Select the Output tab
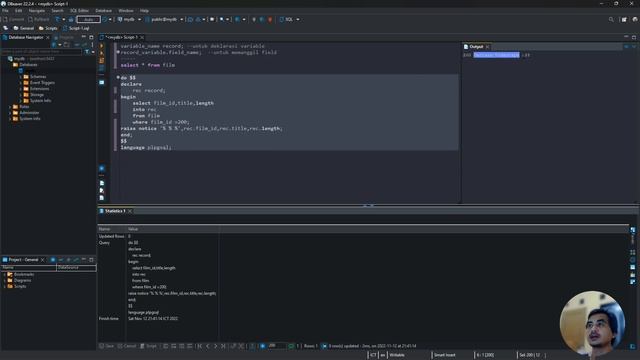The width and height of the screenshot is (640, 360). [x=476, y=47]
